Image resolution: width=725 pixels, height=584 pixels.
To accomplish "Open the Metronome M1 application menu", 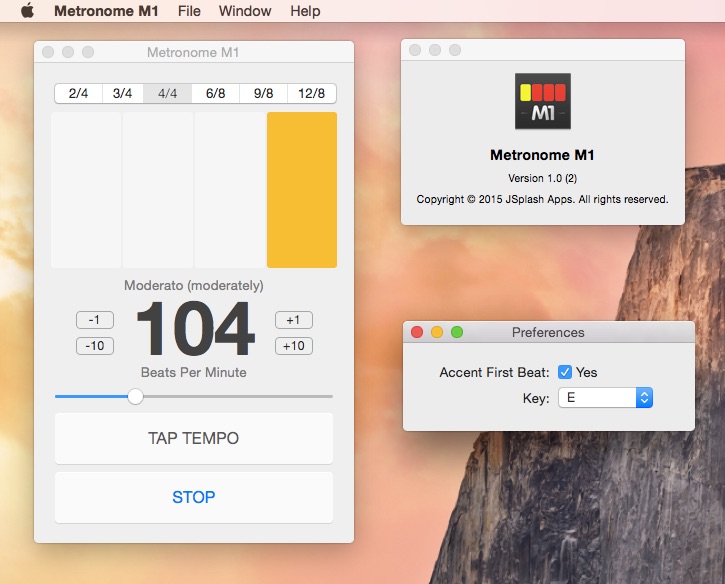I will pos(106,11).
